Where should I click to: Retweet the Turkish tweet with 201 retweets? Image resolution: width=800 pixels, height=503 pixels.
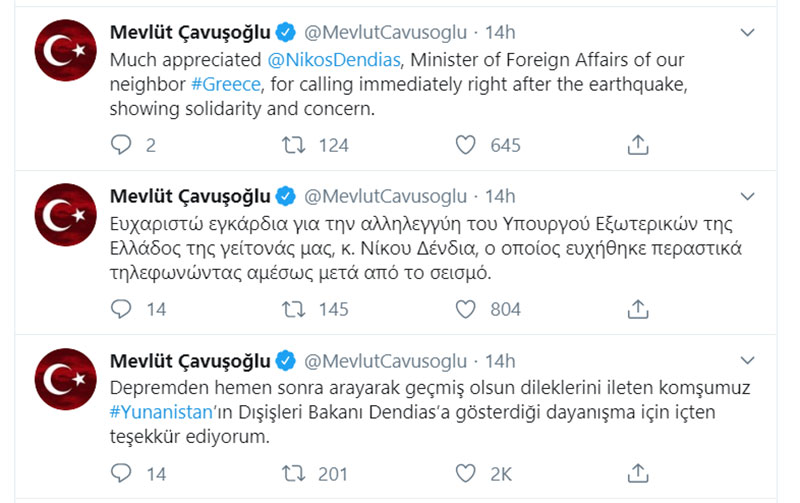coord(294,473)
